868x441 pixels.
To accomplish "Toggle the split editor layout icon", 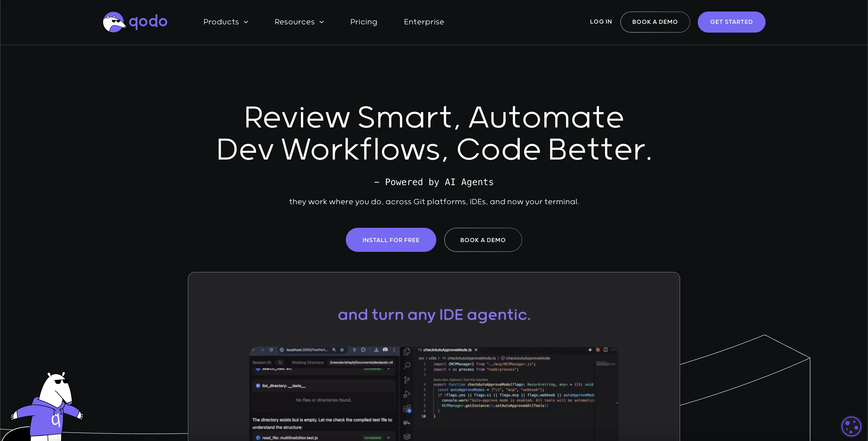I will [606, 350].
